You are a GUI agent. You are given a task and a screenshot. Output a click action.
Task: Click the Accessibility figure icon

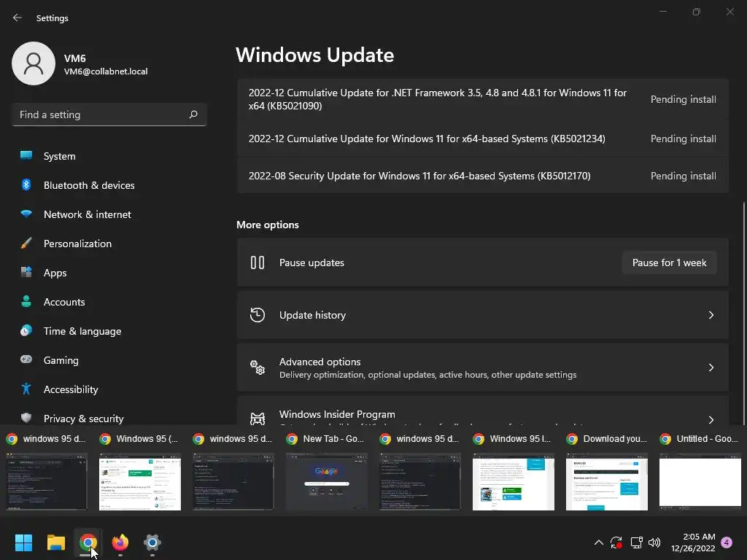pos(26,389)
